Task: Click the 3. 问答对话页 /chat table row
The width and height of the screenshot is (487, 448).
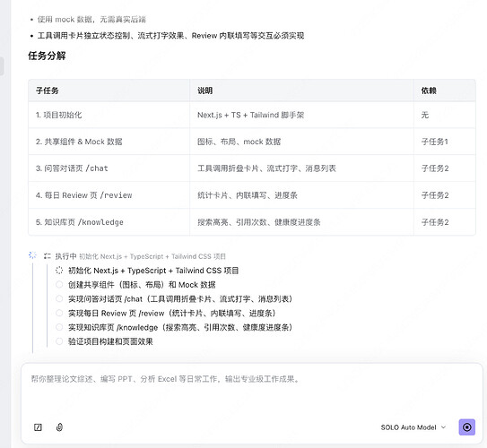Action: pos(252,168)
